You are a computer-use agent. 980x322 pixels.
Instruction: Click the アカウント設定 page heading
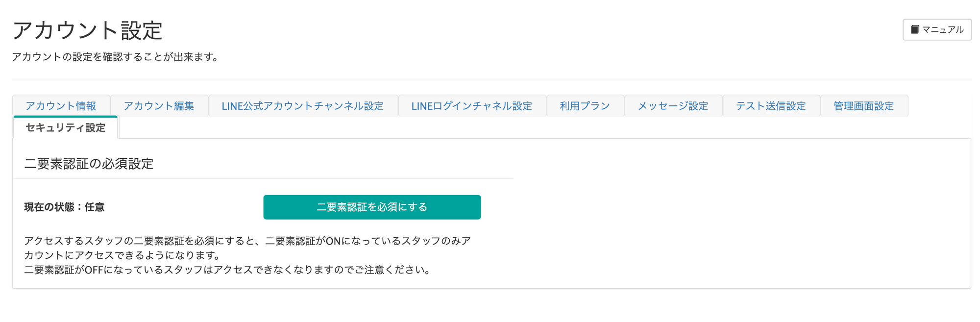click(x=87, y=30)
